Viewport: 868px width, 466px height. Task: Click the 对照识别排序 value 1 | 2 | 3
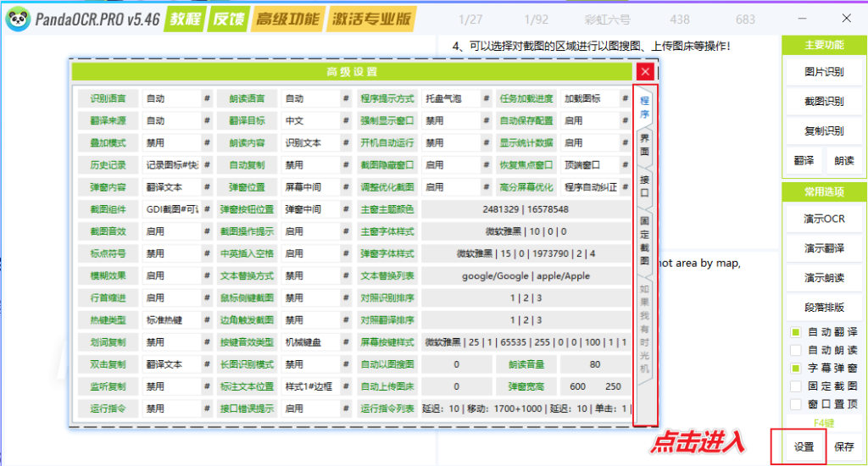click(x=526, y=297)
